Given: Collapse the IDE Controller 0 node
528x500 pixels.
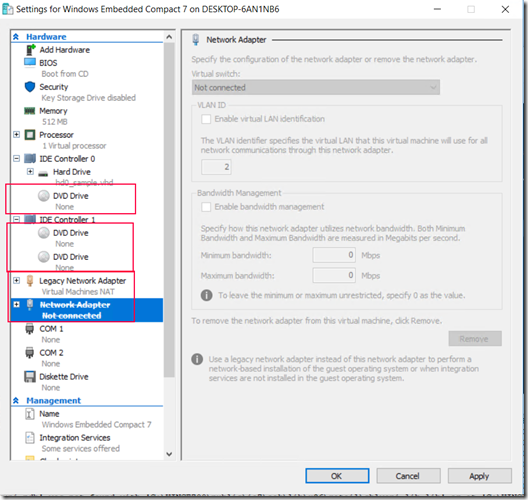Looking at the screenshot, I should 16,159.
